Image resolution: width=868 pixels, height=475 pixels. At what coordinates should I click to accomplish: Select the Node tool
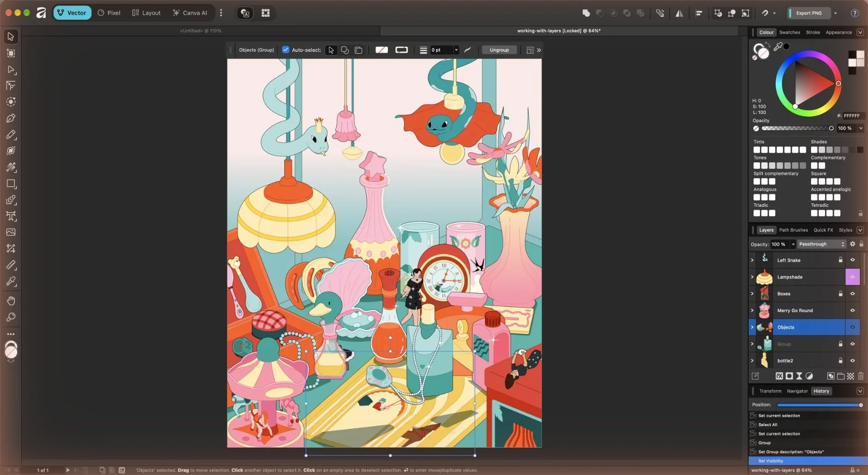(x=10, y=69)
